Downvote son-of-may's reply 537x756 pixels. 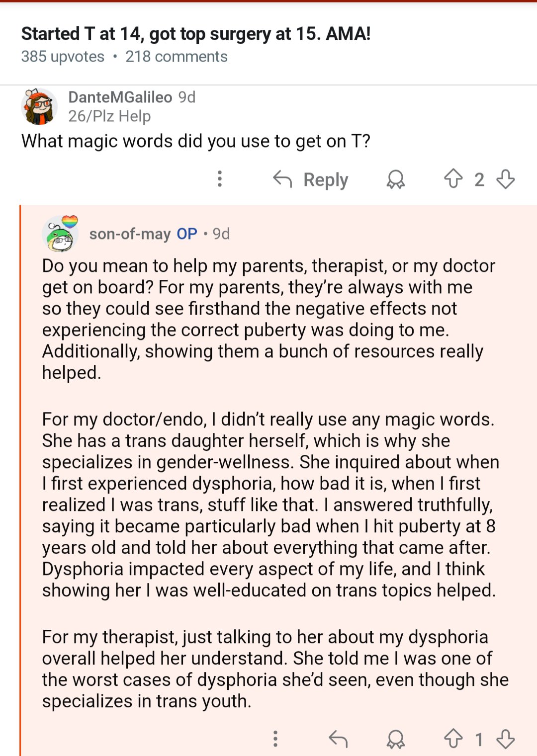click(x=506, y=739)
